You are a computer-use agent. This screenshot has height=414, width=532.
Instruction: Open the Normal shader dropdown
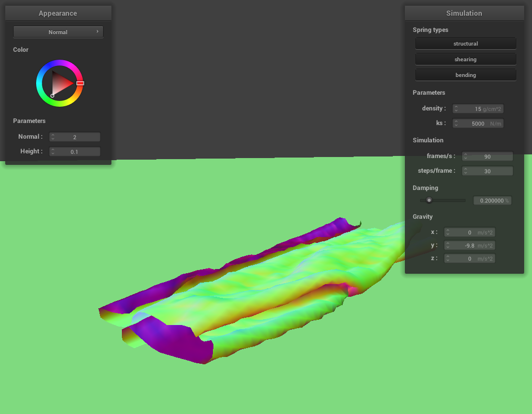click(58, 32)
